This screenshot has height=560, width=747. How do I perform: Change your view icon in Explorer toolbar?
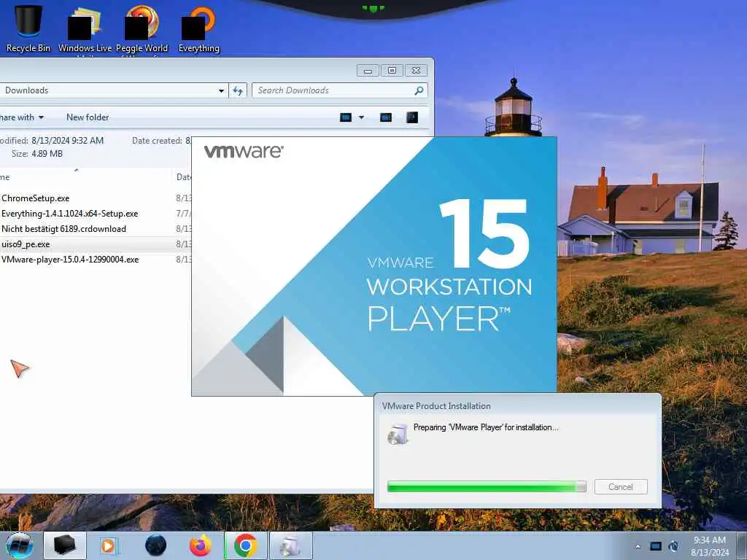pyautogui.click(x=345, y=117)
